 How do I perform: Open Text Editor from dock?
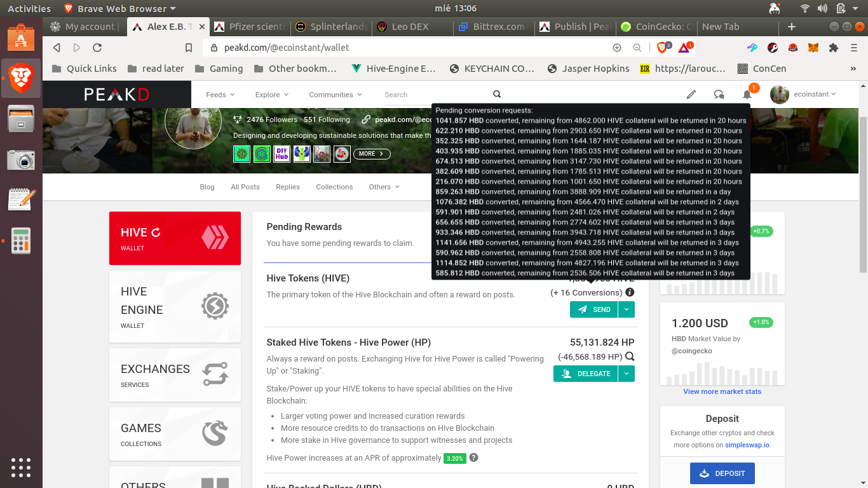click(21, 199)
